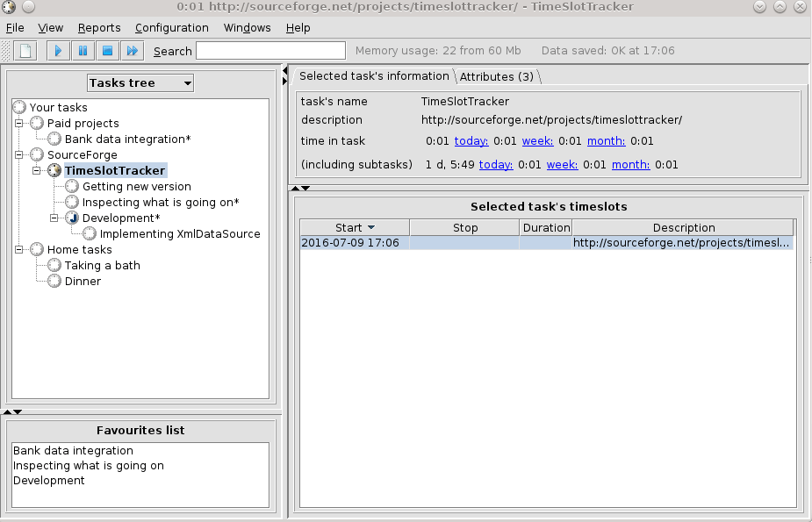Image resolution: width=812 pixels, height=522 pixels.
Task: Click the clock icon beside Taking a bath
Action: pos(54,266)
